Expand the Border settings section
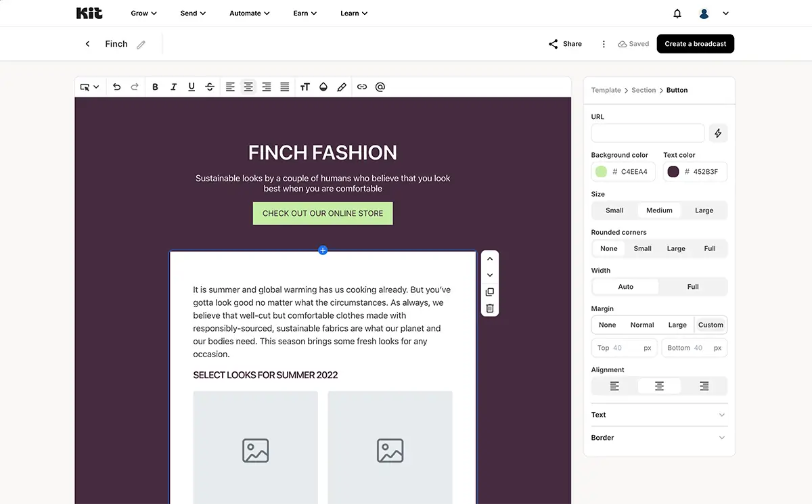The width and height of the screenshot is (812, 504). point(658,437)
